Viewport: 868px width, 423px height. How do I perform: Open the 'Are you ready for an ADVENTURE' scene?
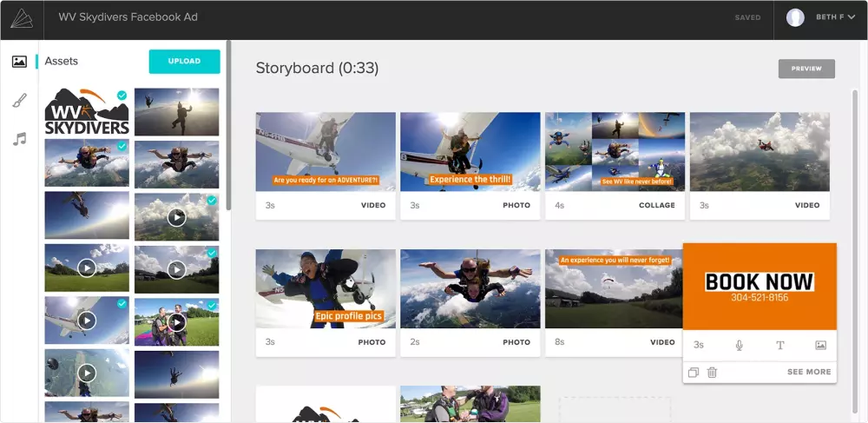pyautogui.click(x=325, y=152)
